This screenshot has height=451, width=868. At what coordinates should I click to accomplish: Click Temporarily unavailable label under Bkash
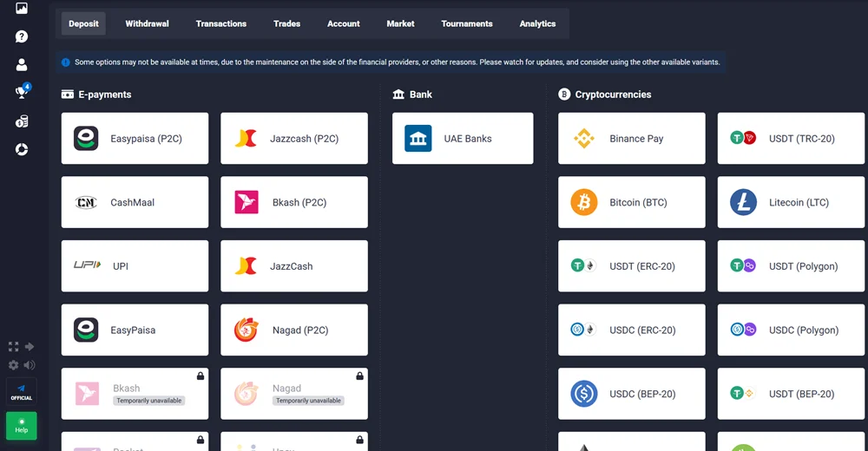click(x=149, y=401)
